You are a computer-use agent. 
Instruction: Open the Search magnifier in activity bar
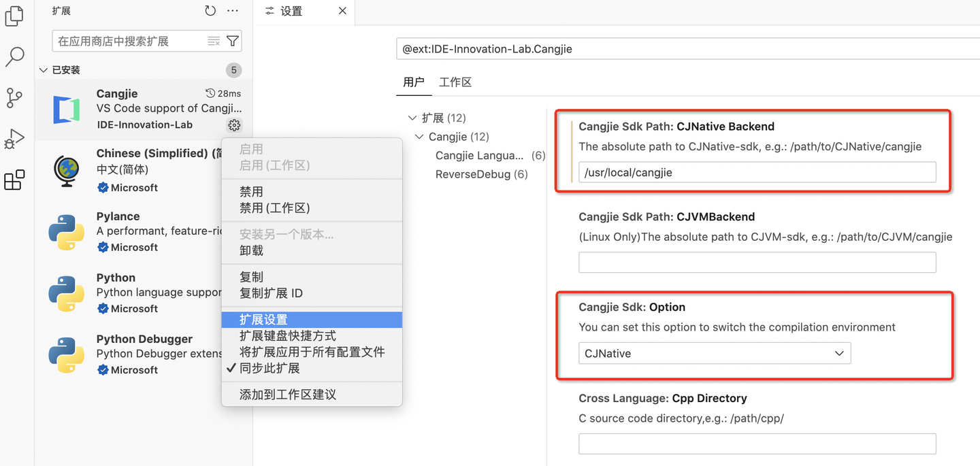pos(14,57)
